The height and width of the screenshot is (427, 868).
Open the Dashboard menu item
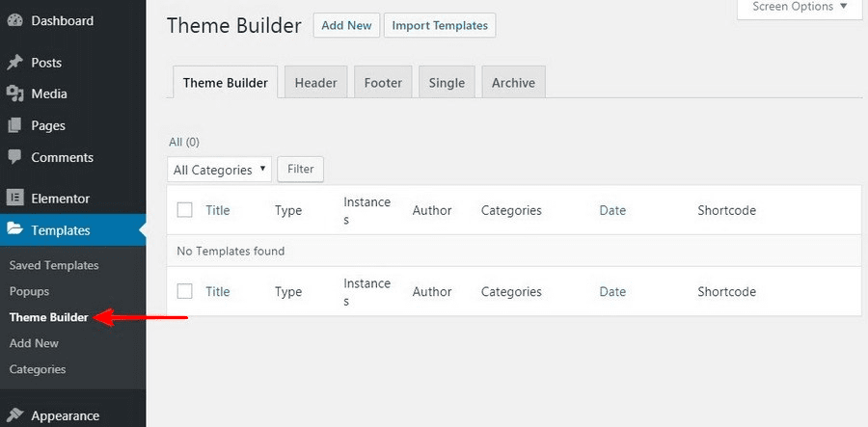tap(72, 21)
